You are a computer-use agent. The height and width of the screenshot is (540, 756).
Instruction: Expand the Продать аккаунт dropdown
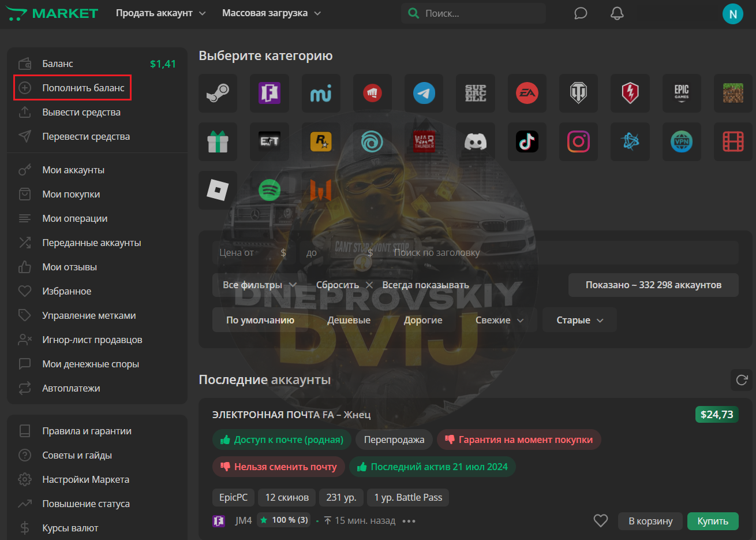160,13
